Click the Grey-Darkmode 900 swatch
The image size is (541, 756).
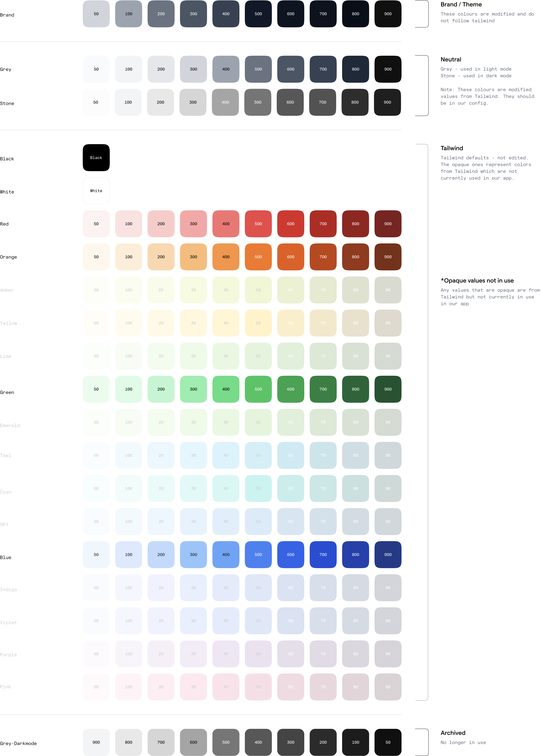pyautogui.click(x=96, y=742)
